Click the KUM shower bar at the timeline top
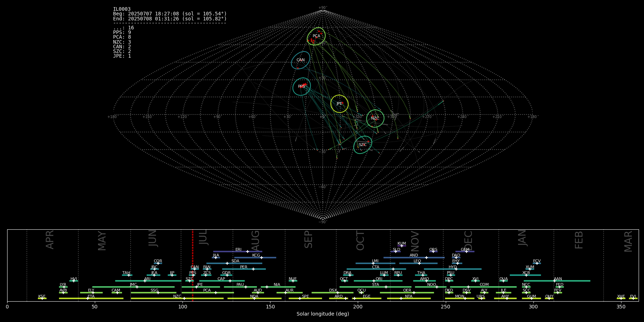This screenshot has width=644, height=322. [x=402, y=246]
